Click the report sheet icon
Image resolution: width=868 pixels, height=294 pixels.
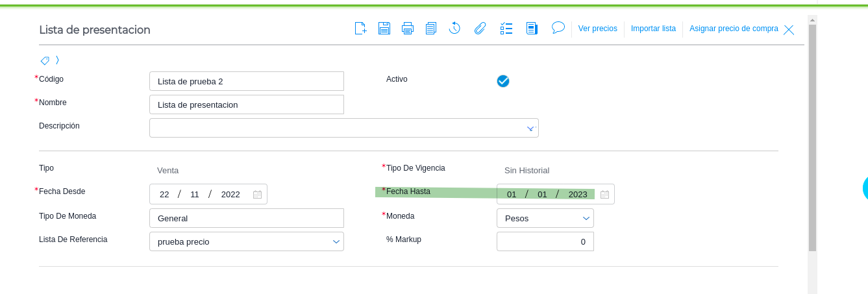point(532,29)
